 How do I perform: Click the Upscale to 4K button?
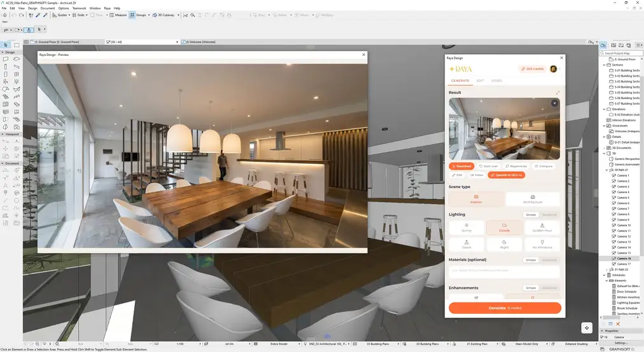coord(507,175)
